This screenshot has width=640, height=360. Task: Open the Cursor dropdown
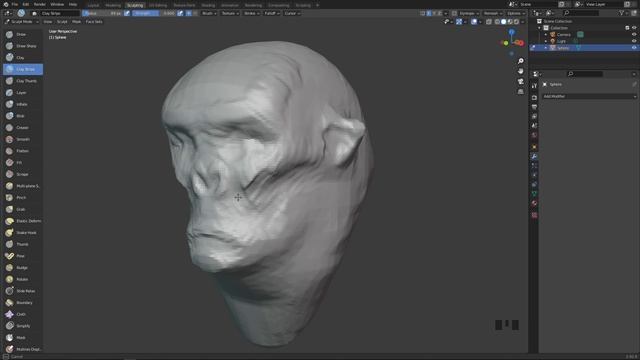(292, 13)
